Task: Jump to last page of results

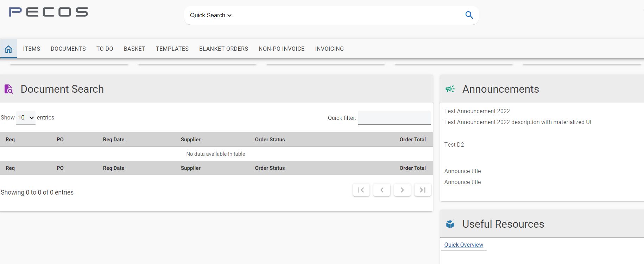Action: tap(423, 190)
